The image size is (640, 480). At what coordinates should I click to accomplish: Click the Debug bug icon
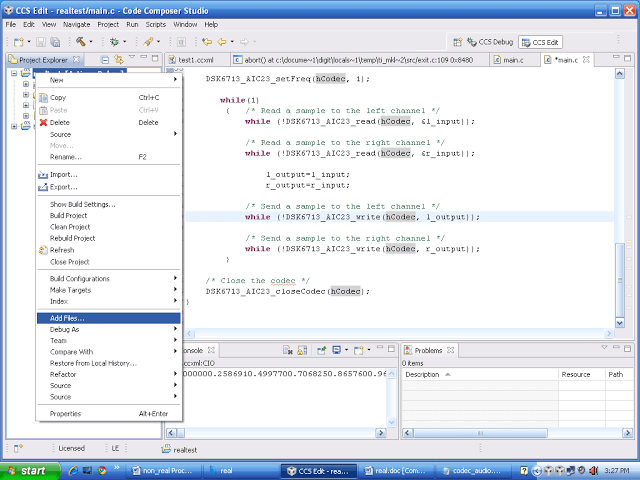click(x=114, y=42)
